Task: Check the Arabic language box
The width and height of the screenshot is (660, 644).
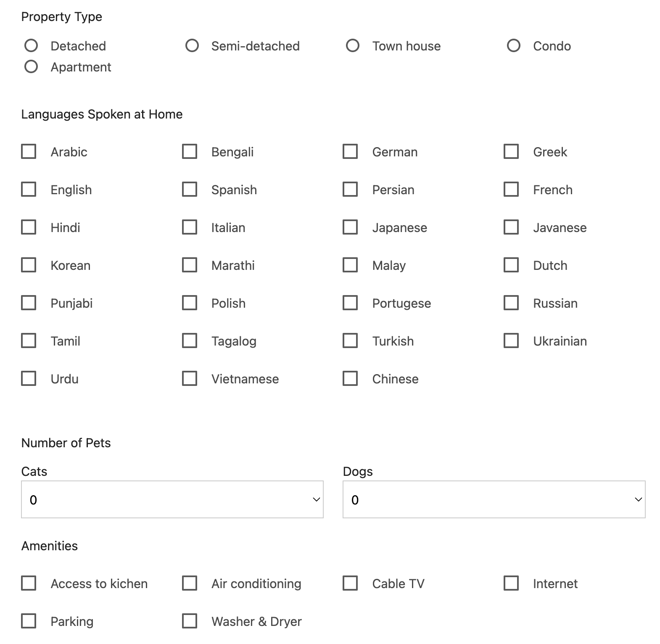Action: [x=29, y=151]
